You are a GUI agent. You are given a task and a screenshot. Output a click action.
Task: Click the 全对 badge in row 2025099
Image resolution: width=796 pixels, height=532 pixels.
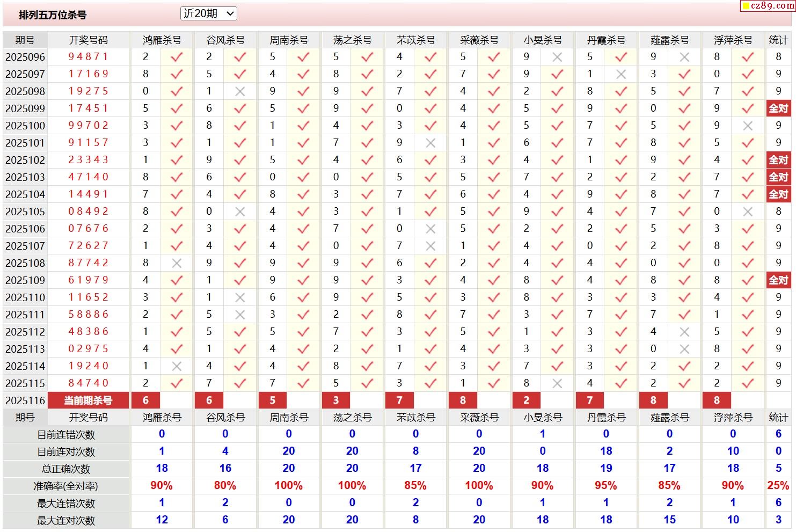tap(778, 108)
